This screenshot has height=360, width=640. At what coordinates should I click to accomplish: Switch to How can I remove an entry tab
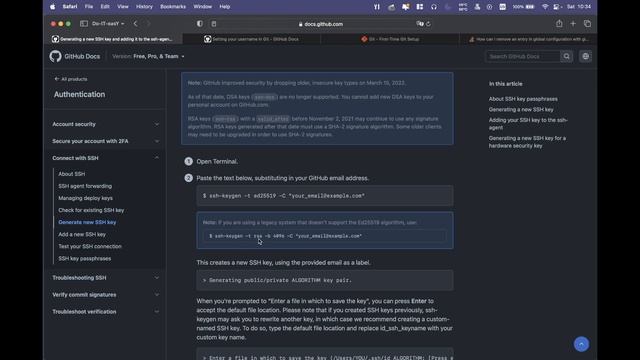[528, 39]
